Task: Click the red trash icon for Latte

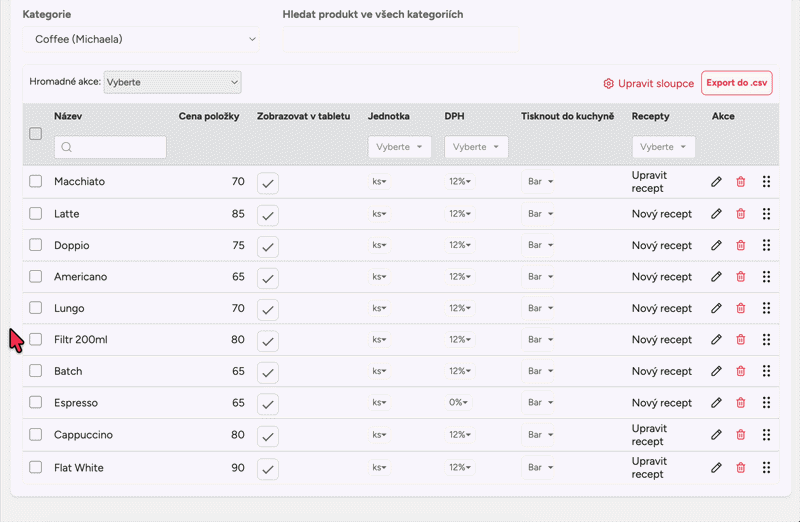Action: (741, 214)
